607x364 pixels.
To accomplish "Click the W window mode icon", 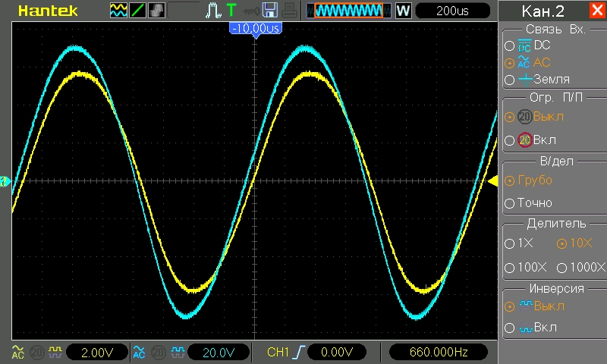I will 403,11.
